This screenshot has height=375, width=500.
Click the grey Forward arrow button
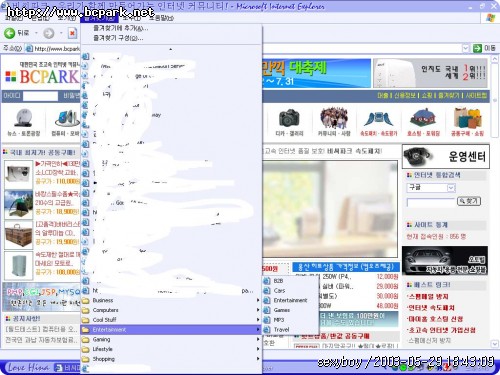49,33
